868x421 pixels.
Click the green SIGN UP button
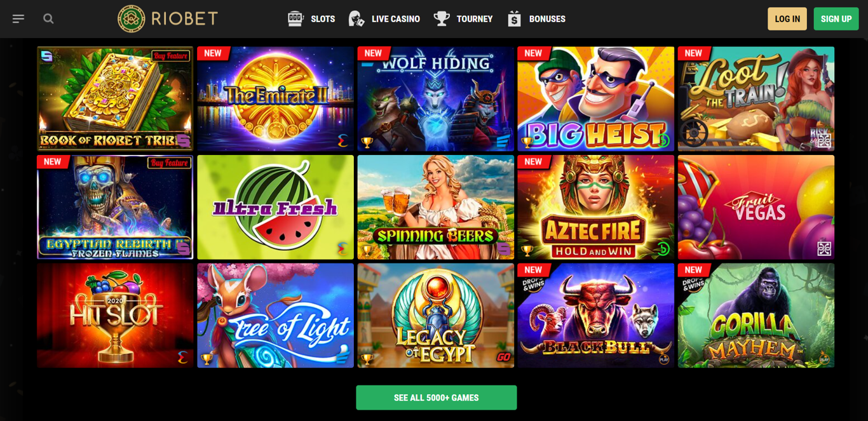[836, 19]
